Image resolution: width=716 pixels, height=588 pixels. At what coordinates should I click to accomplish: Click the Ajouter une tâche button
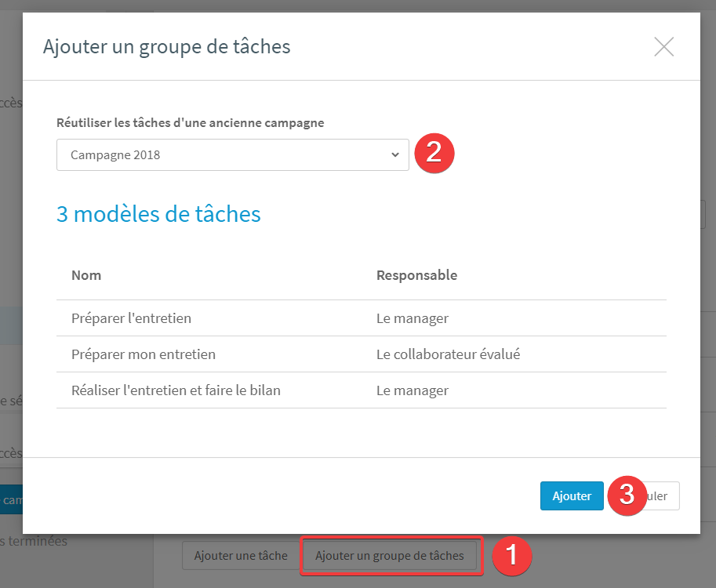(241, 556)
